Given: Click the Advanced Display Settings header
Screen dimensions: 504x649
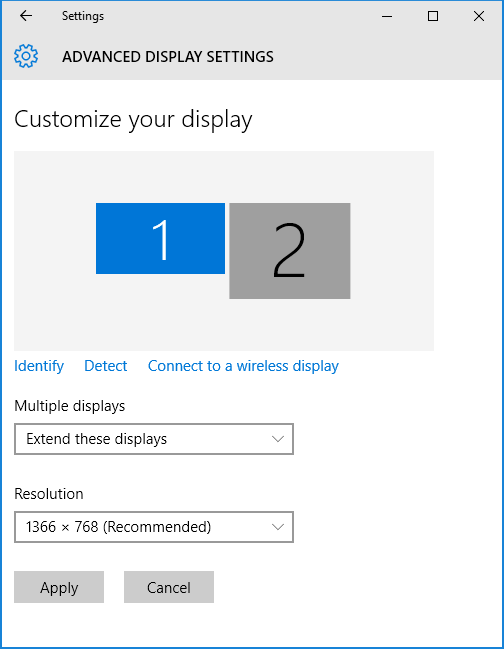Looking at the screenshot, I should 168,57.
